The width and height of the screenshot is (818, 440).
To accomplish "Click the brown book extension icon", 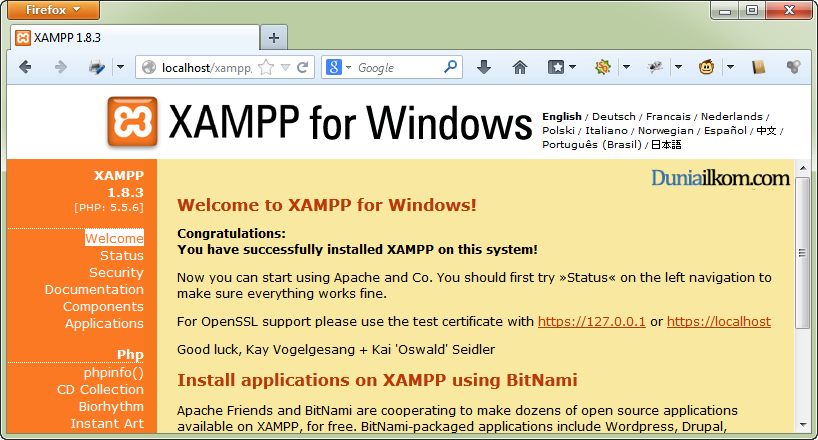I will pyautogui.click(x=759, y=67).
